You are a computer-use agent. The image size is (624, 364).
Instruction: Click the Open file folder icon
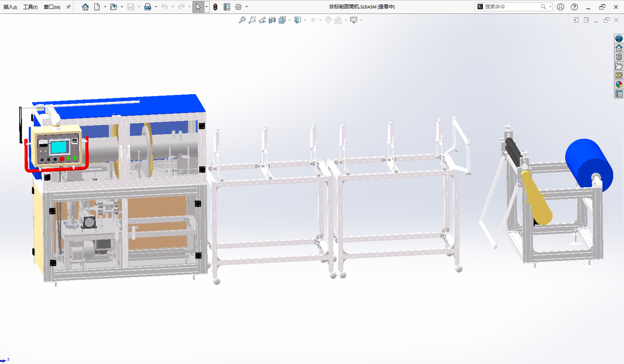coord(113,7)
